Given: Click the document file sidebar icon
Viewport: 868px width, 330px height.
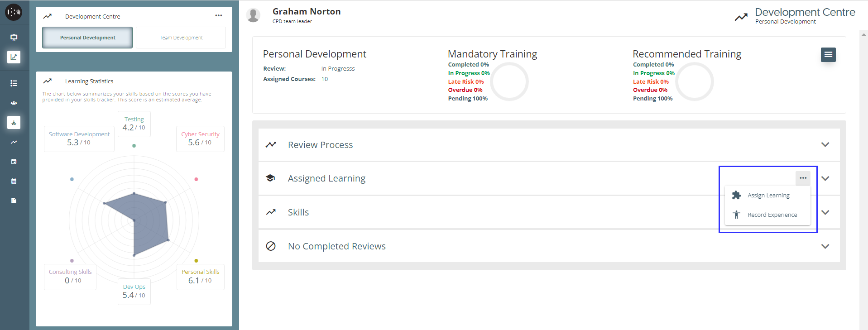Looking at the screenshot, I should click(x=14, y=201).
